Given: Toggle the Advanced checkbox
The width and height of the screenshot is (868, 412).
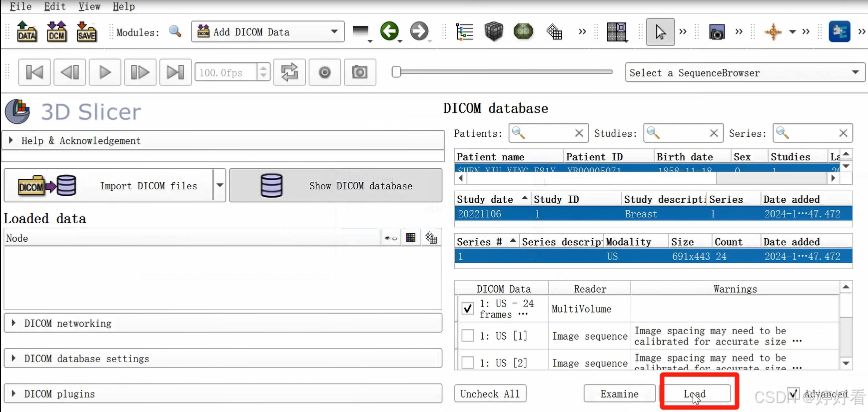Looking at the screenshot, I should 793,394.
